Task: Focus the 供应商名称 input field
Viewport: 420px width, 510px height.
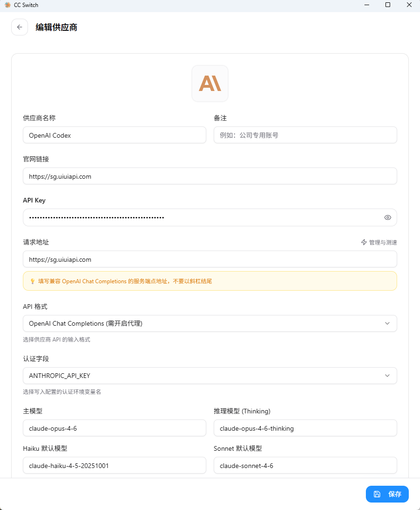Action: tap(114, 135)
